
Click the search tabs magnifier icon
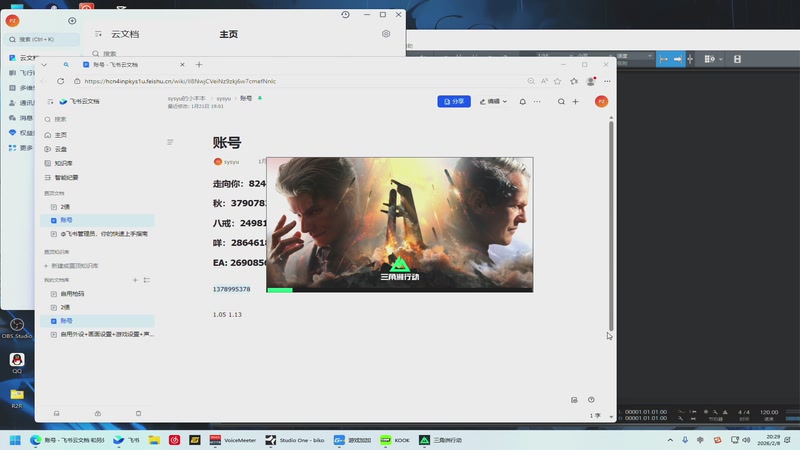(66, 65)
